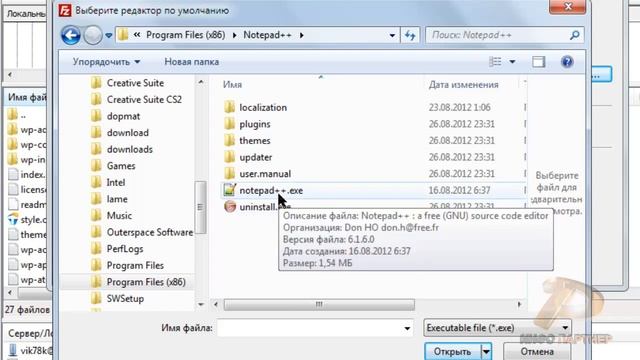Click scroll down arrow of folder tree
640x360 pixels.
pos(201,304)
